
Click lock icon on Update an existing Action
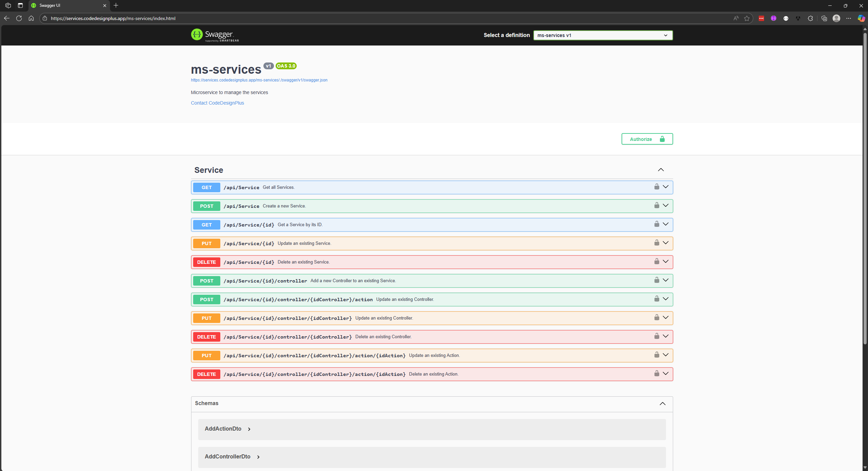pyautogui.click(x=657, y=355)
